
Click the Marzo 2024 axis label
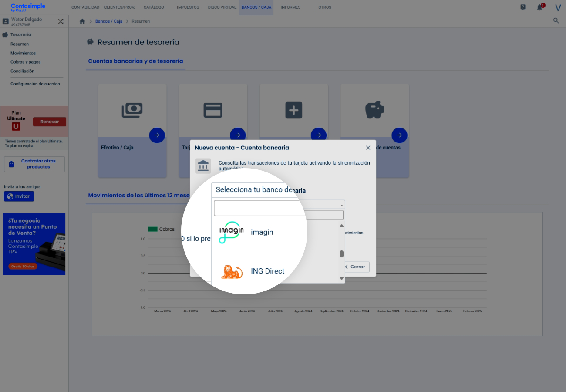pos(162,311)
